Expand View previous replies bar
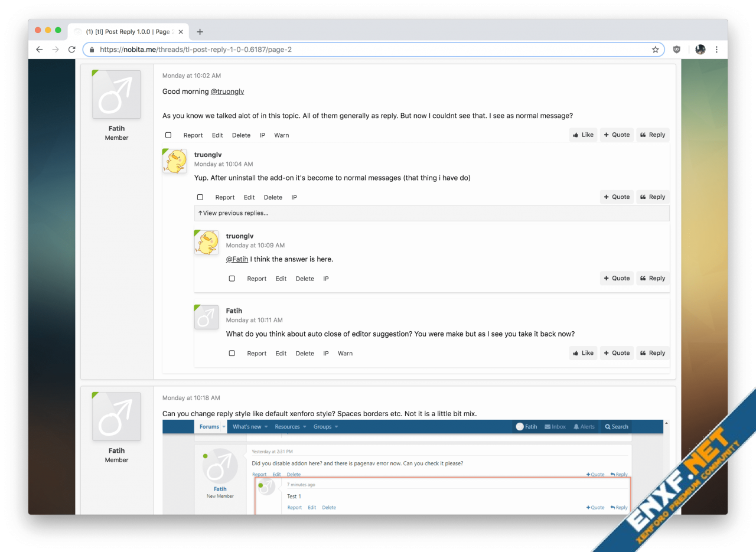The image size is (756, 552). click(432, 213)
